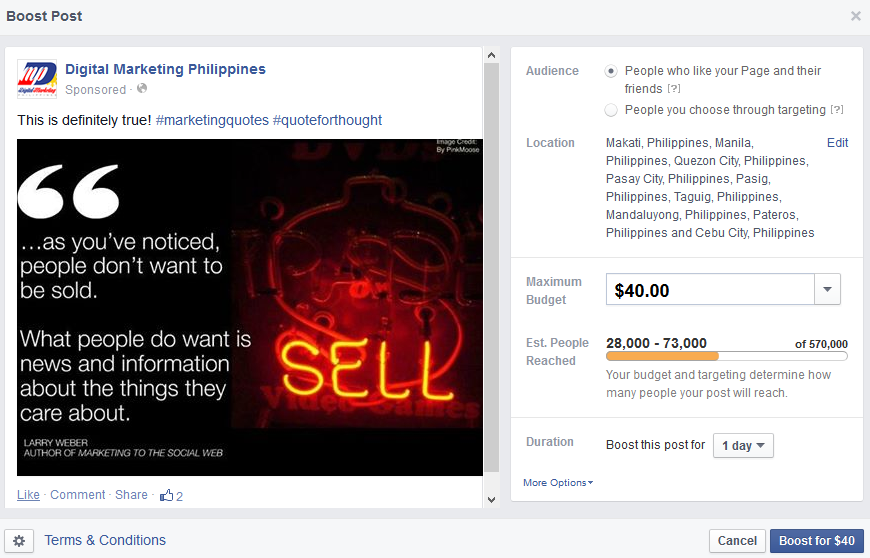Screen dimensions: 870x558
Task: Select People who like your Page radio
Action: [x=611, y=71]
